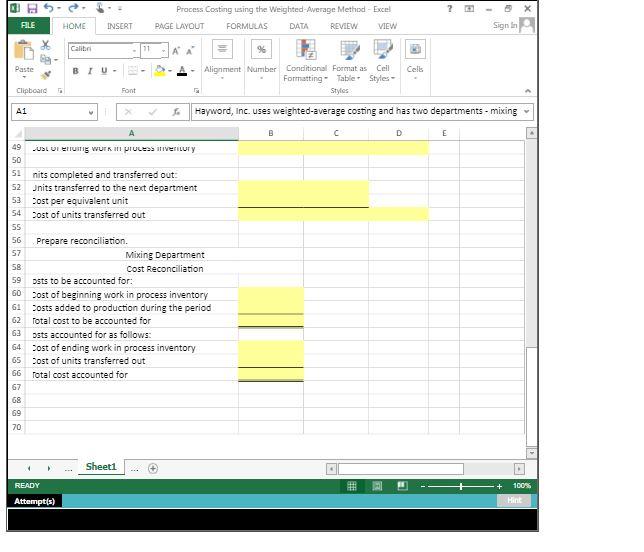The image size is (644, 552).
Task: Toggle Bold formatting
Action: coord(76,71)
